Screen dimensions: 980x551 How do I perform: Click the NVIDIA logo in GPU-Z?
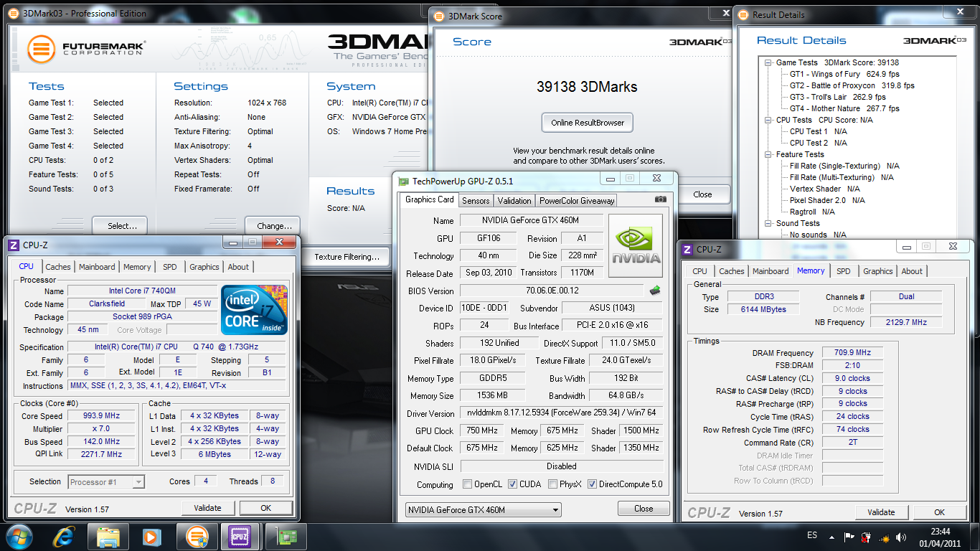click(636, 245)
